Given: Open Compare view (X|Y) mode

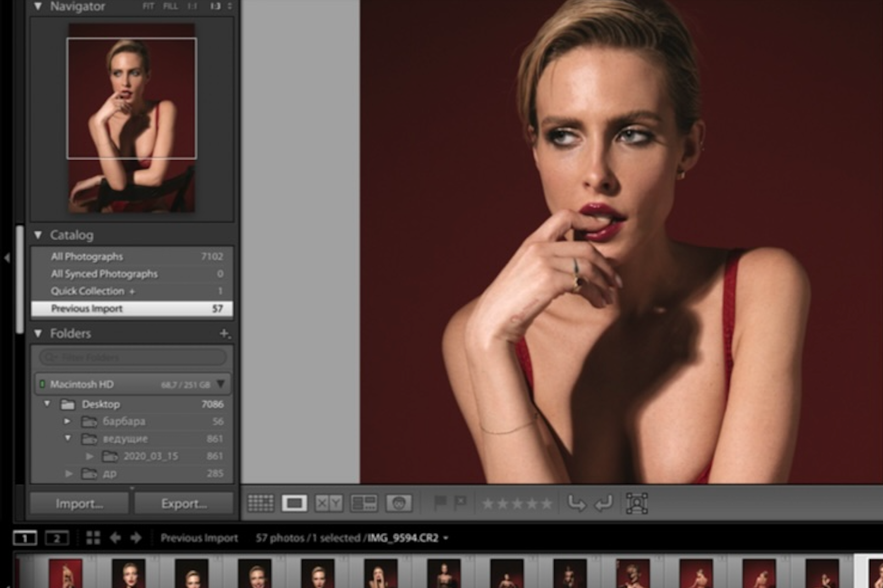Looking at the screenshot, I should pyautogui.click(x=329, y=503).
